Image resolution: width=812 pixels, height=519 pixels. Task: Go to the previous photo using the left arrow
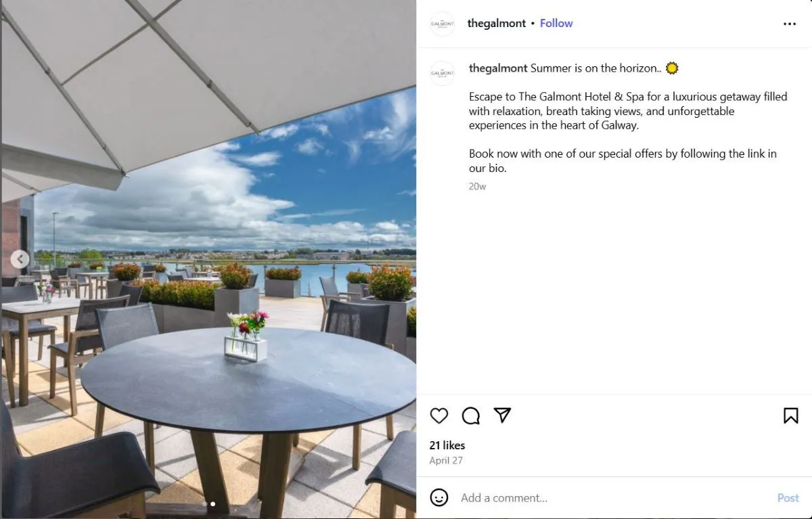tap(20, 259)
